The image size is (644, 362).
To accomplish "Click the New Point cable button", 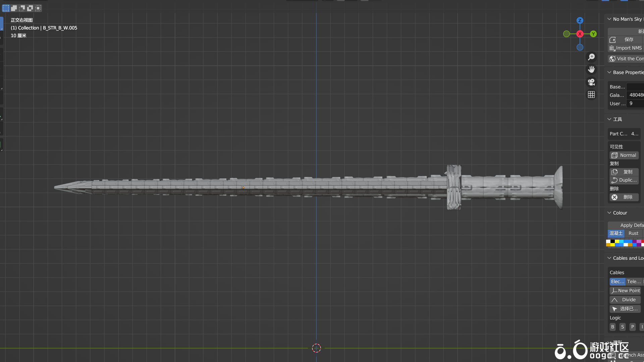I will pyautogui.click(x=625, y=291).
